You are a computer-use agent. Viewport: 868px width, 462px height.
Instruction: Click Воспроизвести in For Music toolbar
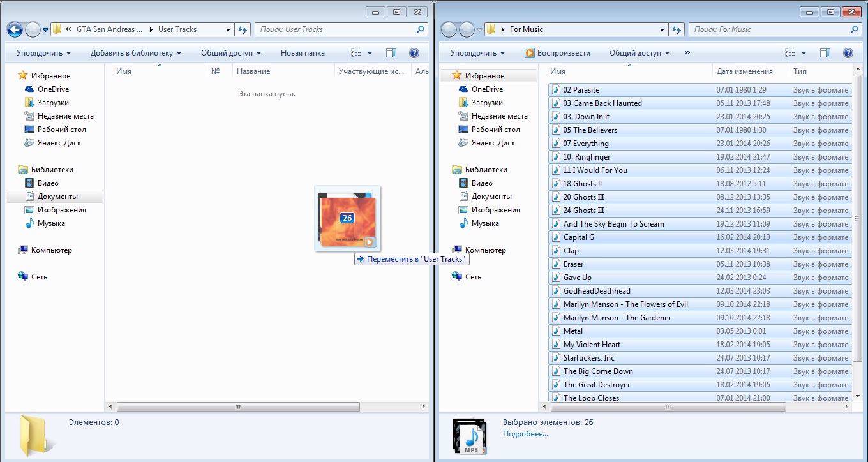(x=558, y=53)
